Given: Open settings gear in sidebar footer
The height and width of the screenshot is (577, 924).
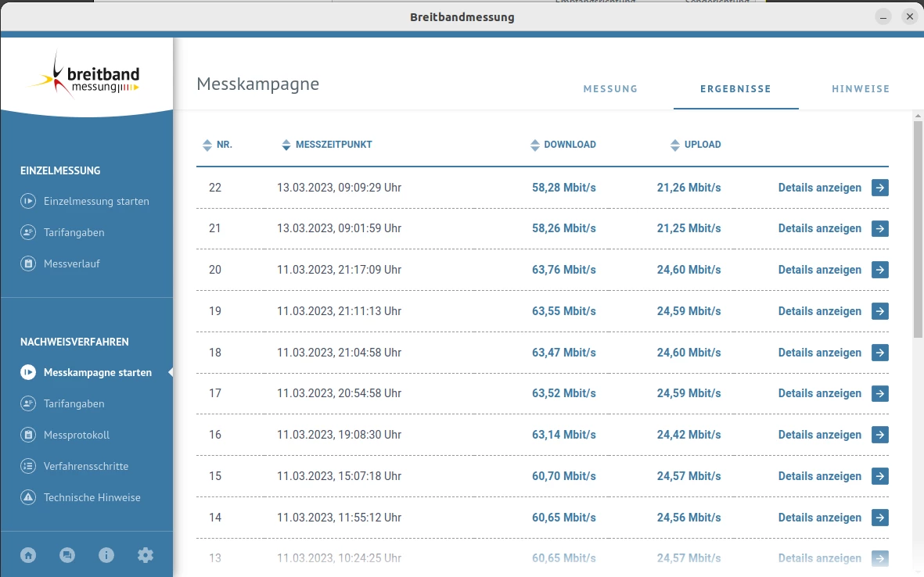Looking at the screenshot, I should [146, 554].
